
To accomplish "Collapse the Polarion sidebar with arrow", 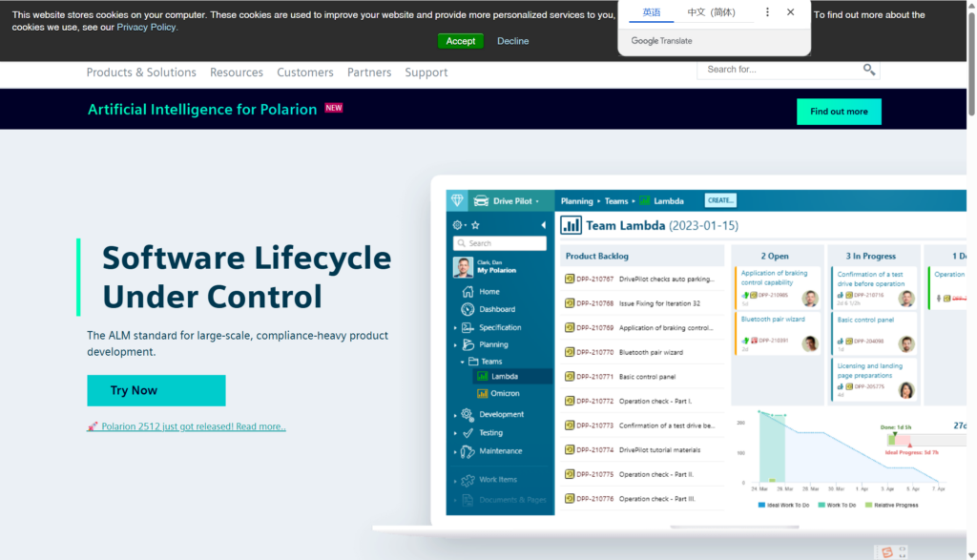I will [544, 225].
